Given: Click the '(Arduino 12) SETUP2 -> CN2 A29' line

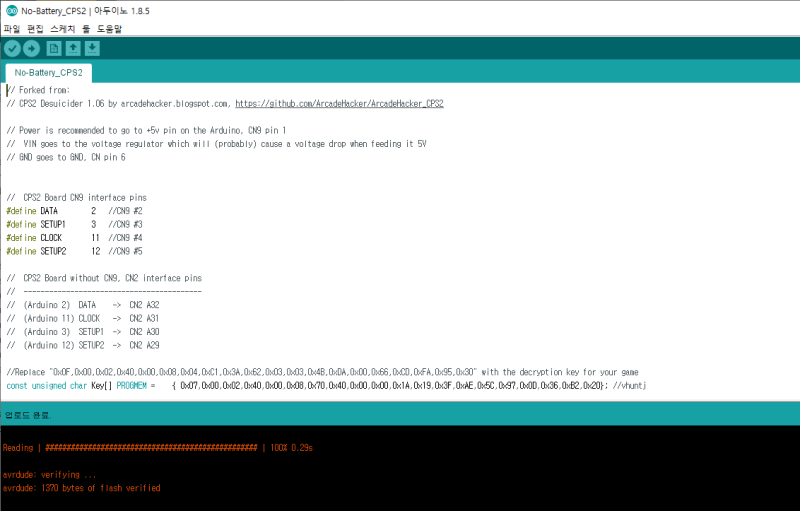Looking at the screenshot, I should [x=83, y=346].
